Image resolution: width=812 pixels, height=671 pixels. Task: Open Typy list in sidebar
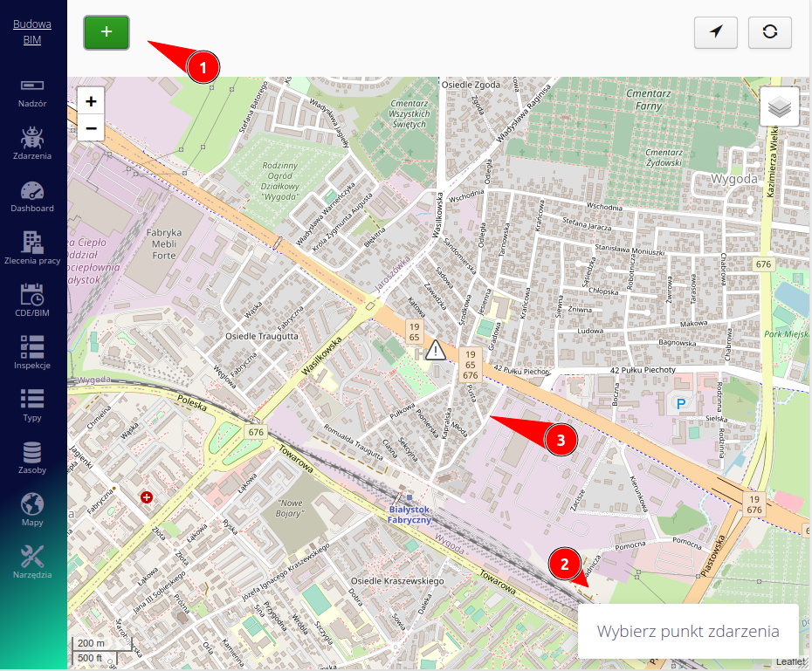(32, 407)
